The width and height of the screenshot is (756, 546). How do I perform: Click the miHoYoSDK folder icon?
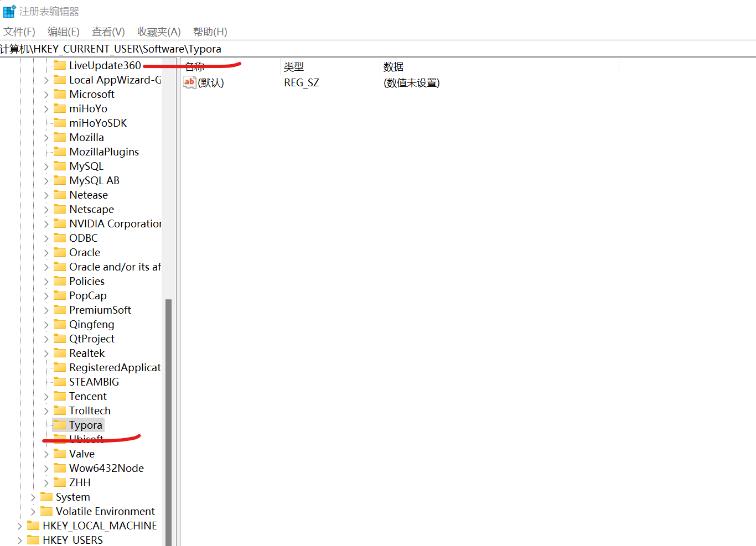coord(60,123)
